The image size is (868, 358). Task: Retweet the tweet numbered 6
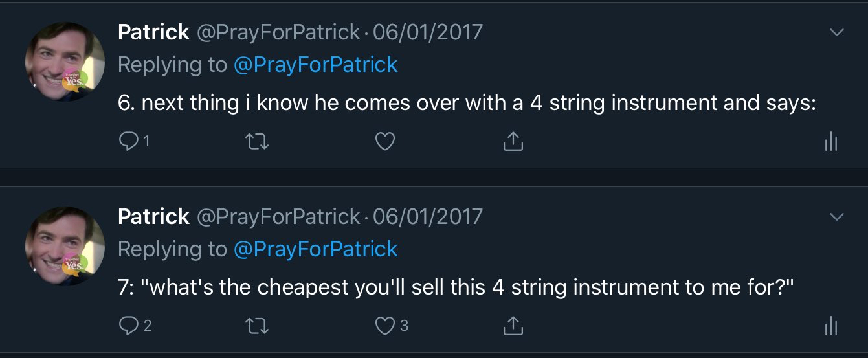[258, 141]
